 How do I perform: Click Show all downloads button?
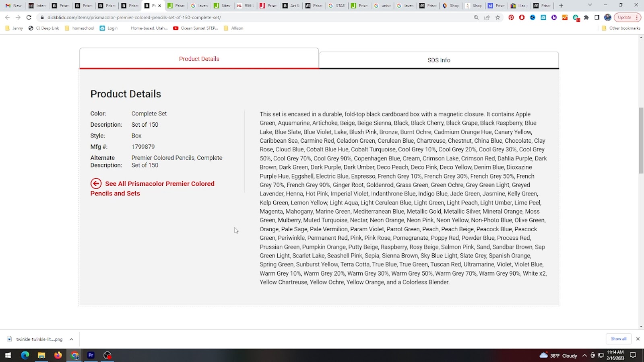click(x=618, y=339)
